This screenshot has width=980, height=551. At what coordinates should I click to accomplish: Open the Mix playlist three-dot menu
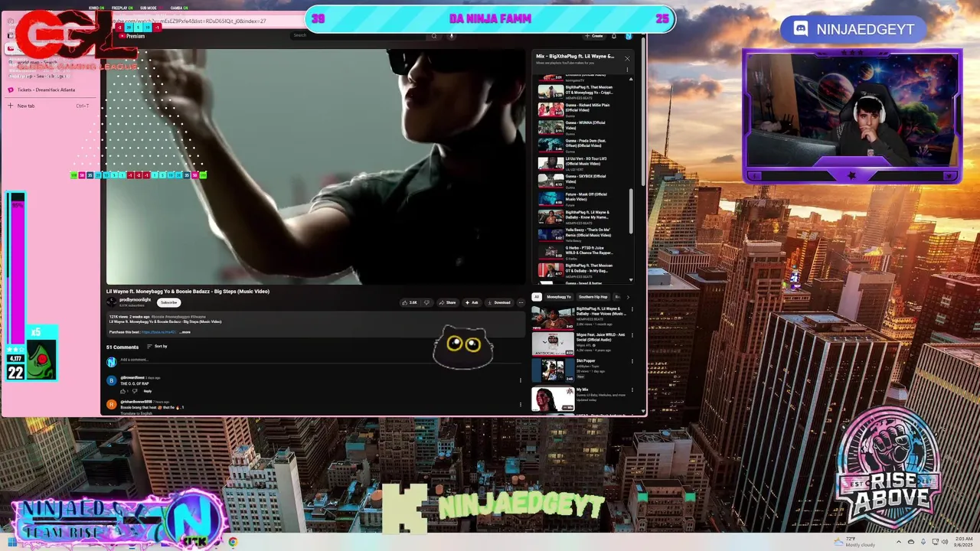627,70
